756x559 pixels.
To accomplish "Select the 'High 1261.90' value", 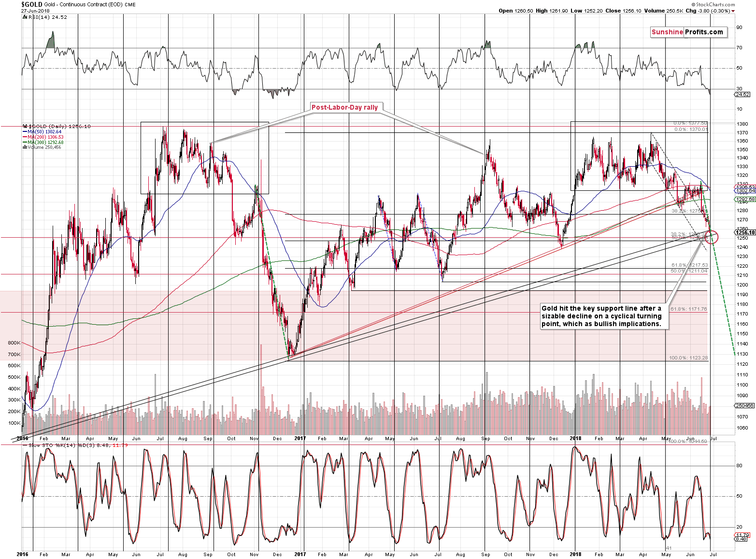I will [552, 11].
